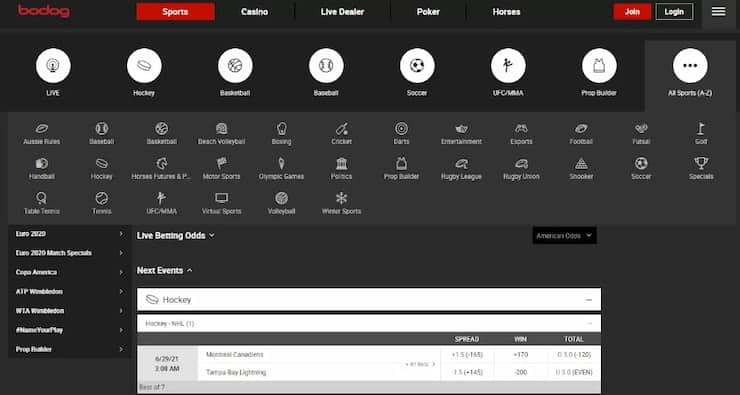Collapse the Hockey events panel

coord(589,300)
